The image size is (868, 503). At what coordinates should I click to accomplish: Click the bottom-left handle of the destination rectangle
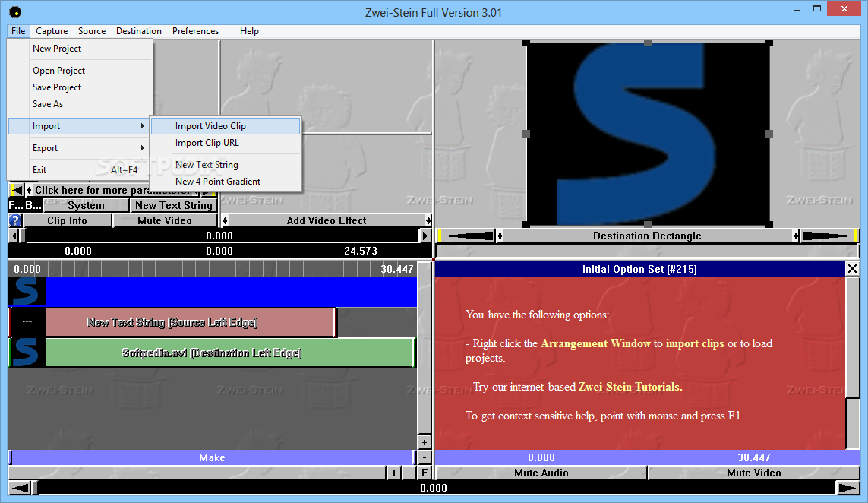526,224
